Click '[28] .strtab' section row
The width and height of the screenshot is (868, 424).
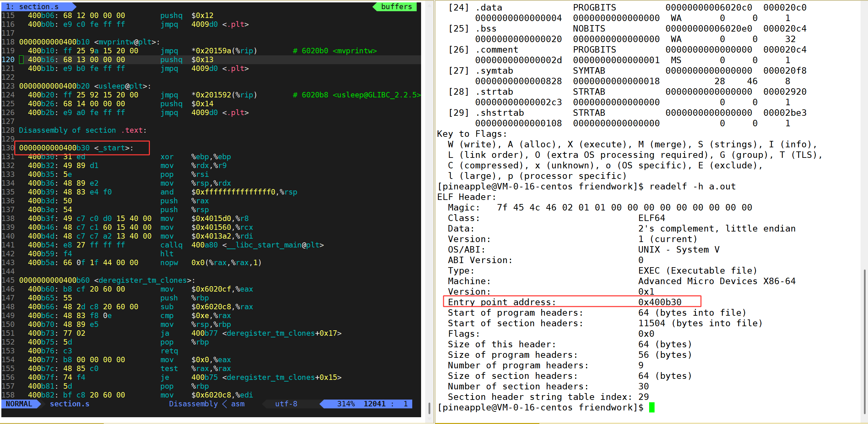(x=627, y=97)
